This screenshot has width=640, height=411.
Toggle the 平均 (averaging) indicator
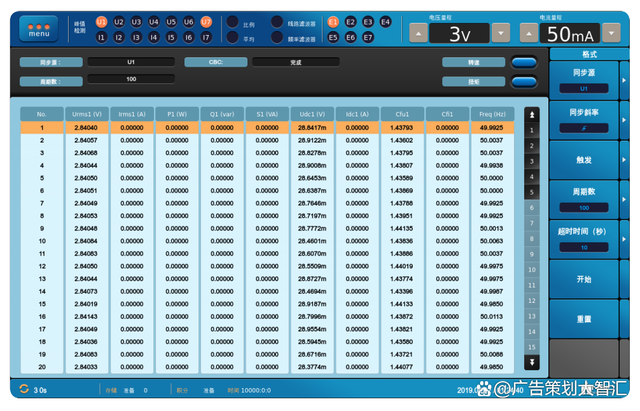pos(233,38)
